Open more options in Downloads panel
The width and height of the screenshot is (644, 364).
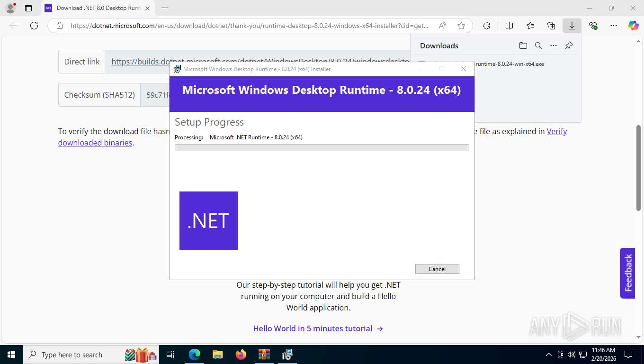click(554, 45)
